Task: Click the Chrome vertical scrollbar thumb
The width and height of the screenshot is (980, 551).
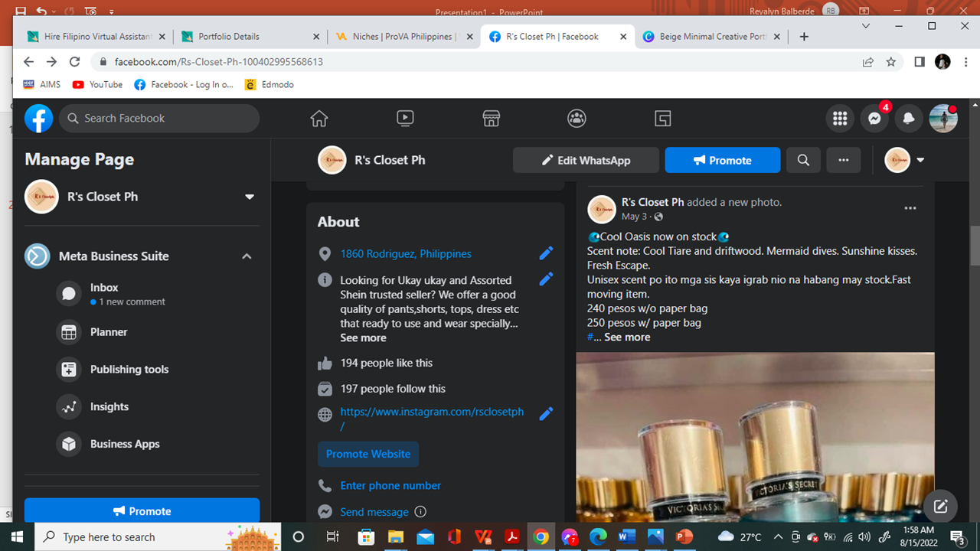Action: coord(975,246)
